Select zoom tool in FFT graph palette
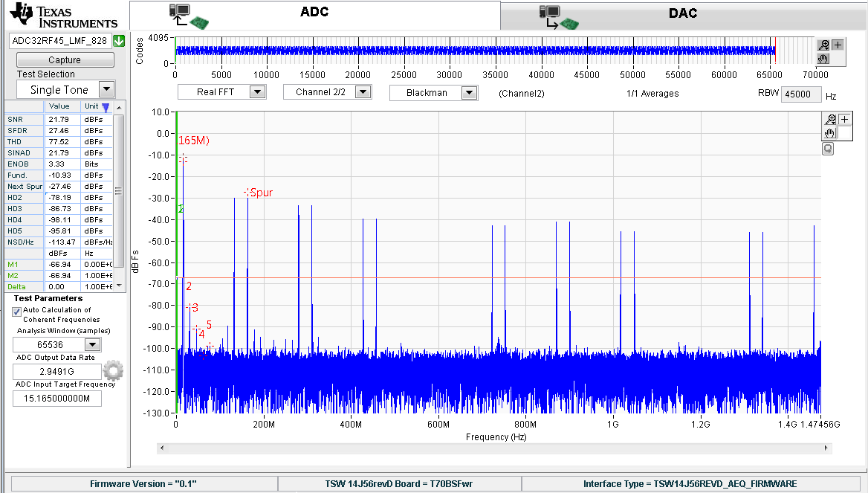Viewport: 868px width, 493px height. tap(830, 119)
